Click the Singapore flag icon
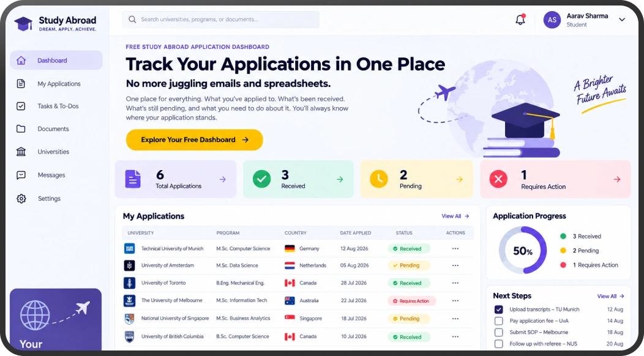Viewport: 644px width, 356px height. click(290, 318)
